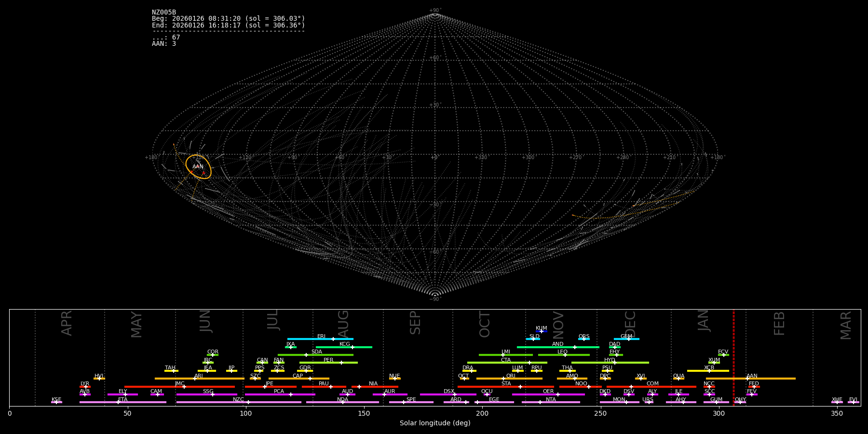868x434 pixels.
Task: Select the NZ005B station title text
Action: point(164,13)
